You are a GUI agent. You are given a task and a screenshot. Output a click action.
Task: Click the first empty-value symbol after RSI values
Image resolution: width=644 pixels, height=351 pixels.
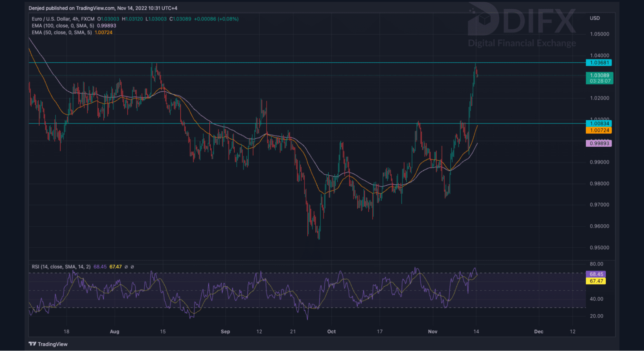click(126, 267)
